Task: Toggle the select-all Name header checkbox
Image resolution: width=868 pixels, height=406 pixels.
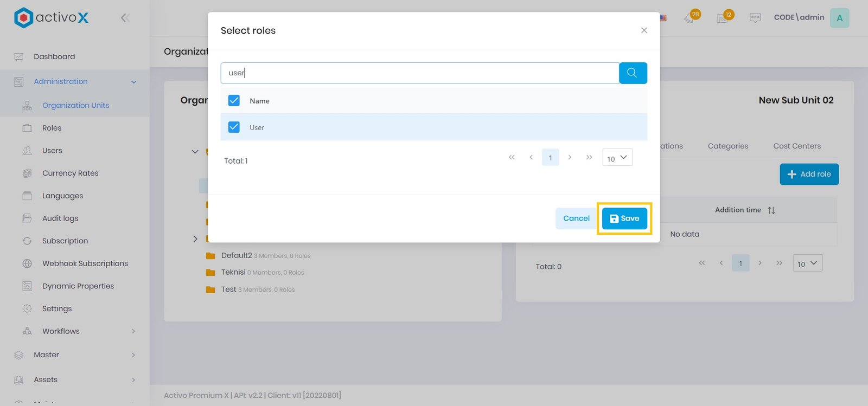Action: [x=234, y=101]
